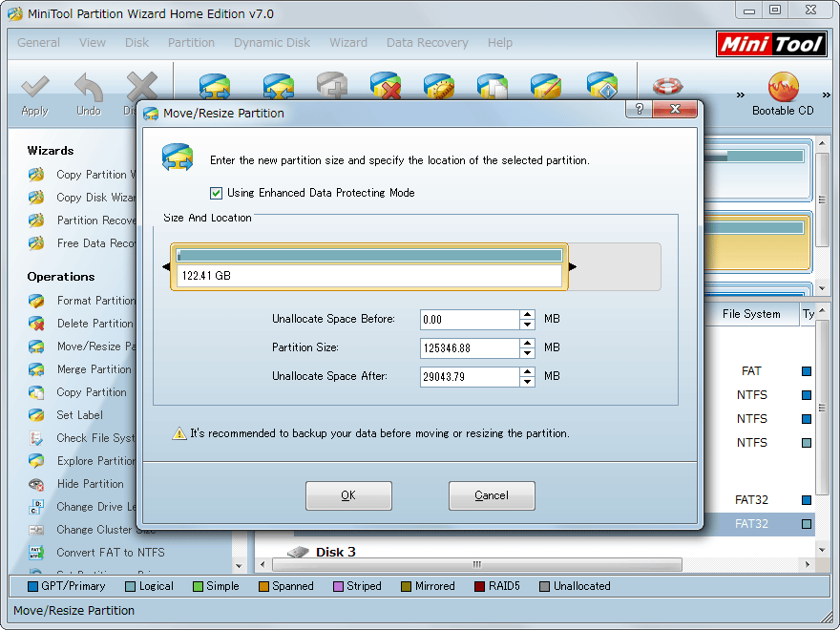Open the Bootable CD tool
This screenshot has height=630, width=840.
(x=783, y=94)
